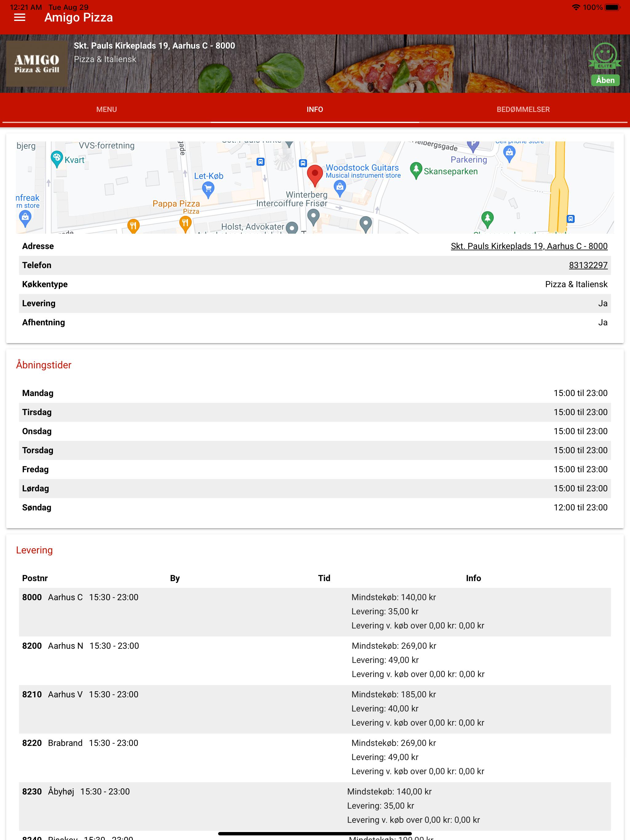This screenshot has width=630, height=840.
Task: Switch to the MENU tab
Action: (x=106, y=109)
